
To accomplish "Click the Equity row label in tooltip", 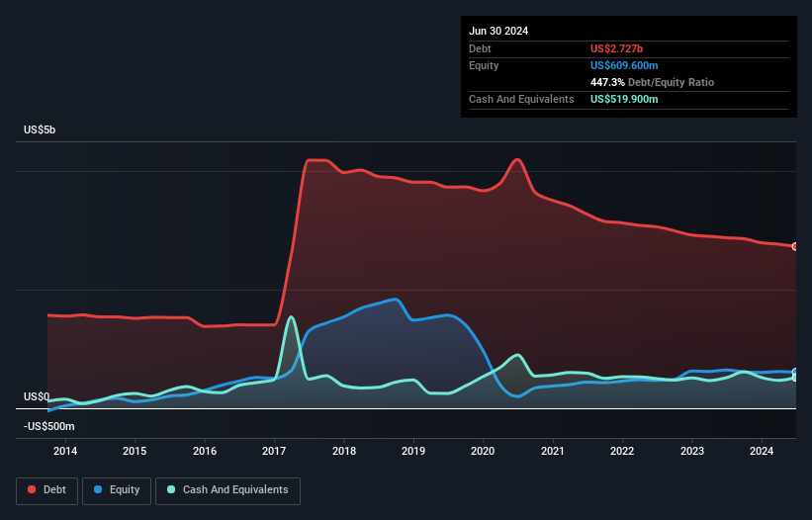I will click(484, 65).
